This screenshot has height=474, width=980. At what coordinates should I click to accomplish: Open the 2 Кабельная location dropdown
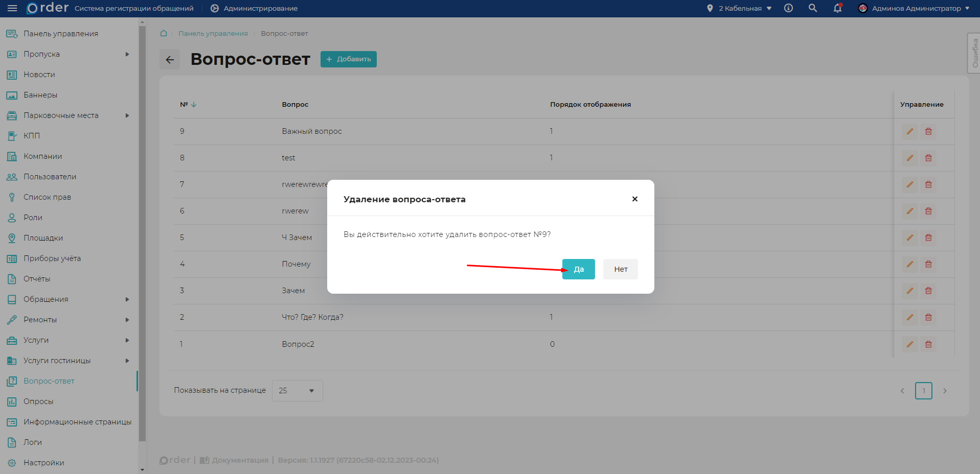740,8
